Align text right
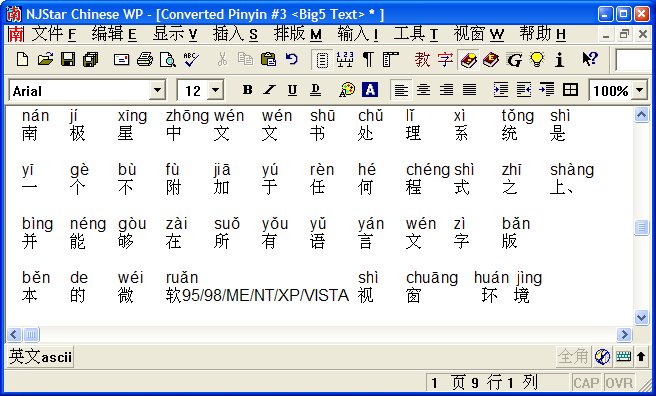This screenshot has width=656, height=396. [x=447, y=89]
